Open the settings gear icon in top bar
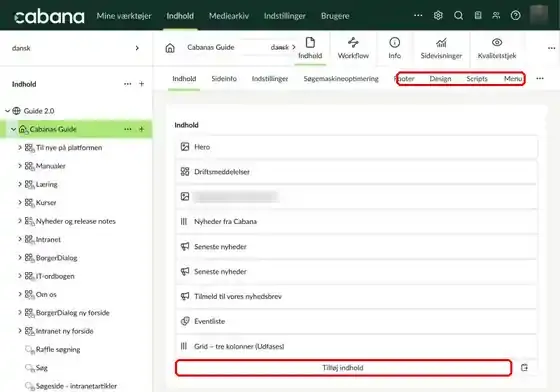This screenshot has width=560, height=392. pyautogui.click(x=438, y=15)
